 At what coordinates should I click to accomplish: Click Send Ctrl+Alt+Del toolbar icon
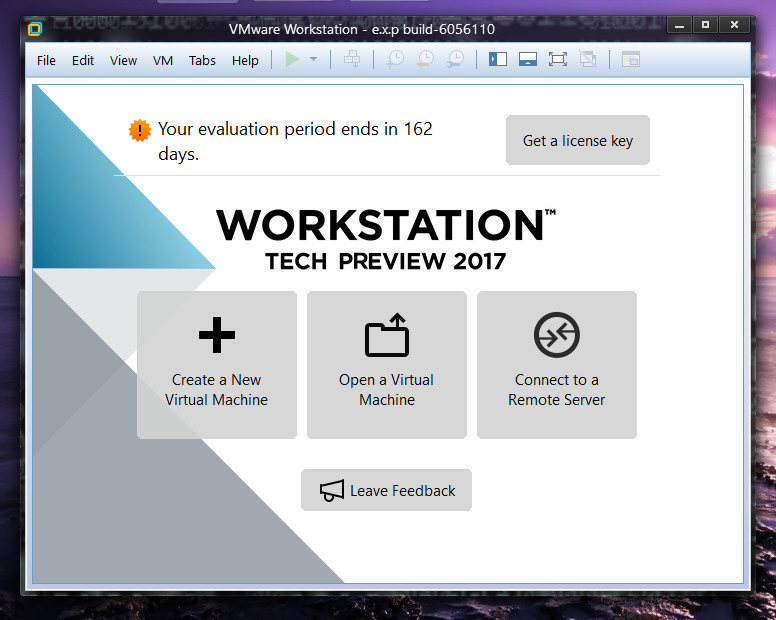coord(352,59)
